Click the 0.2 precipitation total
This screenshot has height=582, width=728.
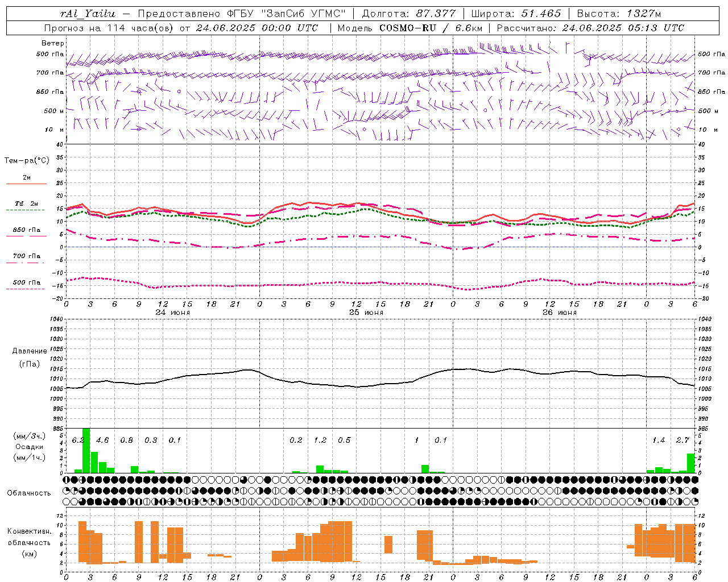pos(296,440)
